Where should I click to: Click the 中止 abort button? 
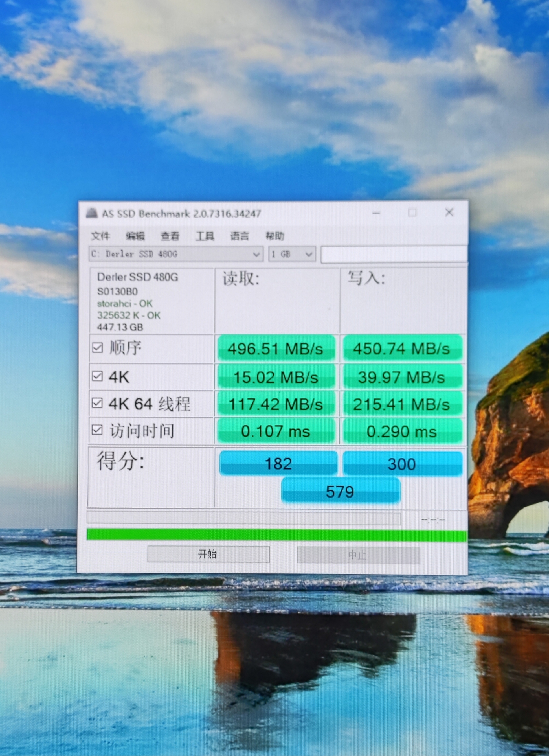358,555
